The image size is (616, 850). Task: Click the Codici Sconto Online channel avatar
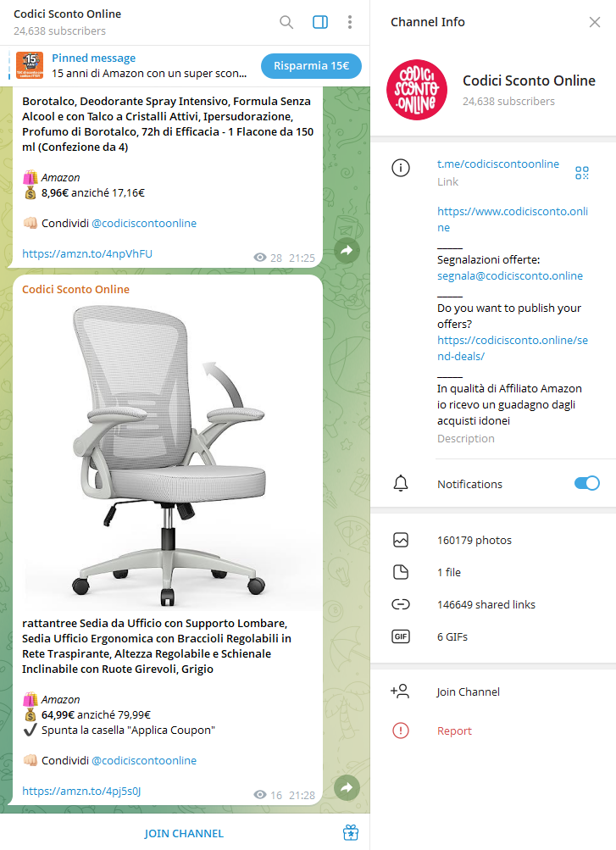tap(417, 90)
